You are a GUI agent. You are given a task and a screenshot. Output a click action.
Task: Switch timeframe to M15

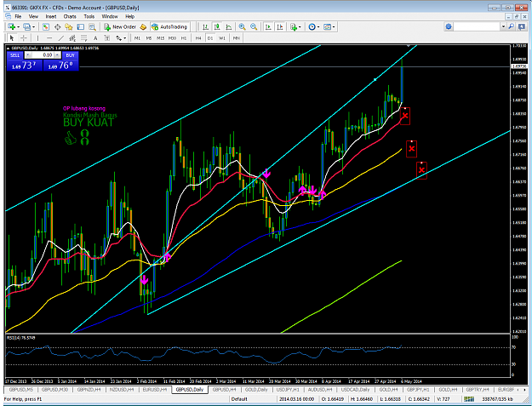coord(161,38)
